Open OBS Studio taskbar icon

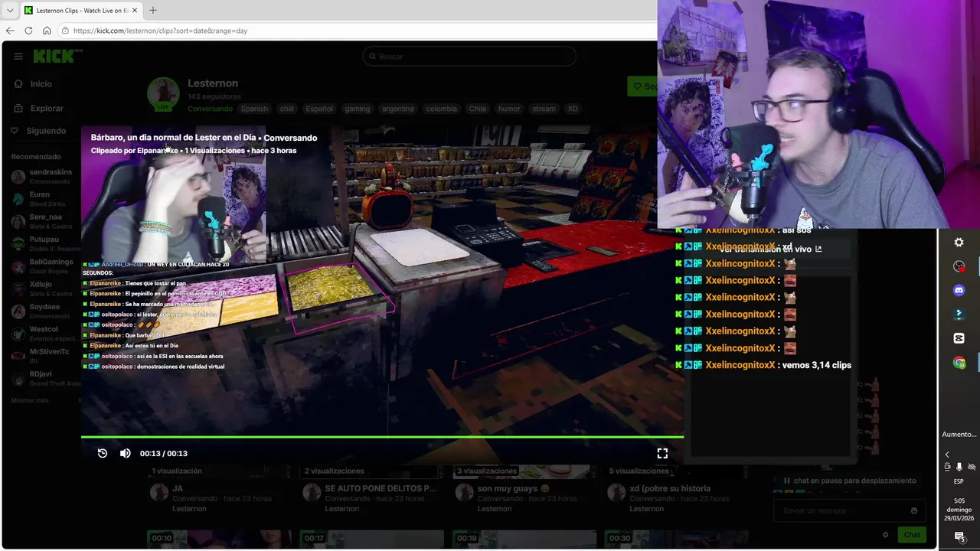[x=959, y=266]
